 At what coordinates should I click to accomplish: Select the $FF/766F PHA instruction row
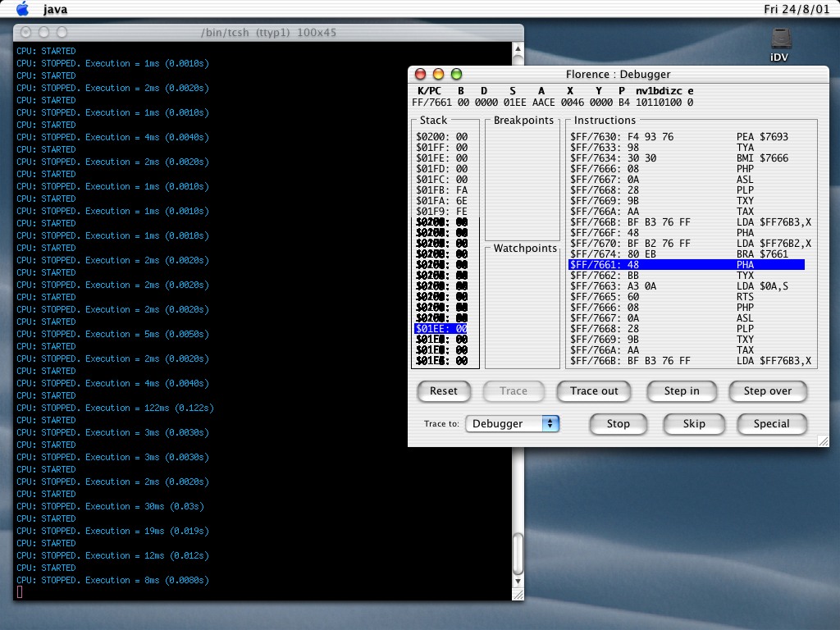point(687,232)
